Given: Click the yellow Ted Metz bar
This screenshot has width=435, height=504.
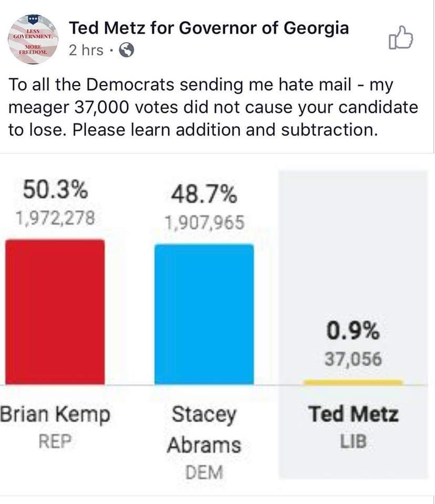Looking at the screenshot, I should click(353, 382).
